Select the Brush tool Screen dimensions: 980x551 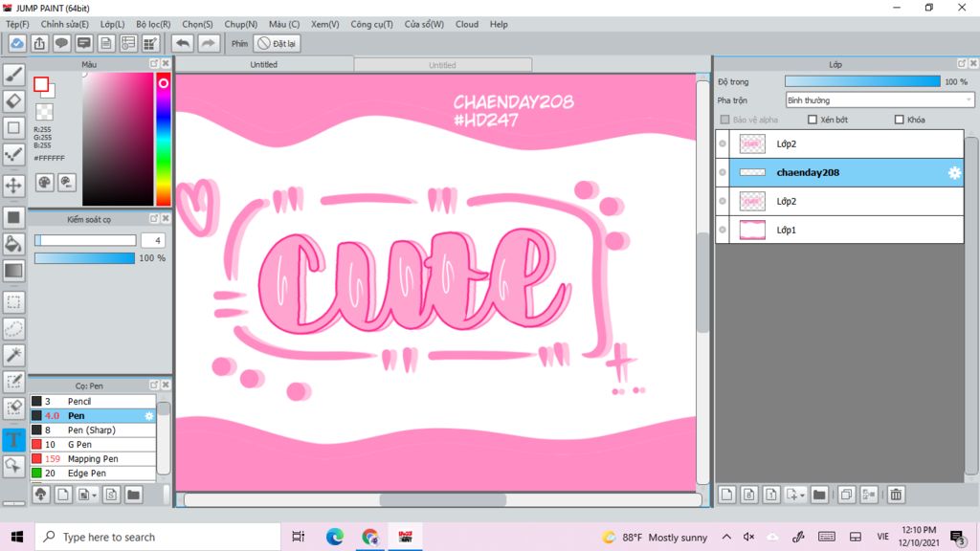[13, 75]
